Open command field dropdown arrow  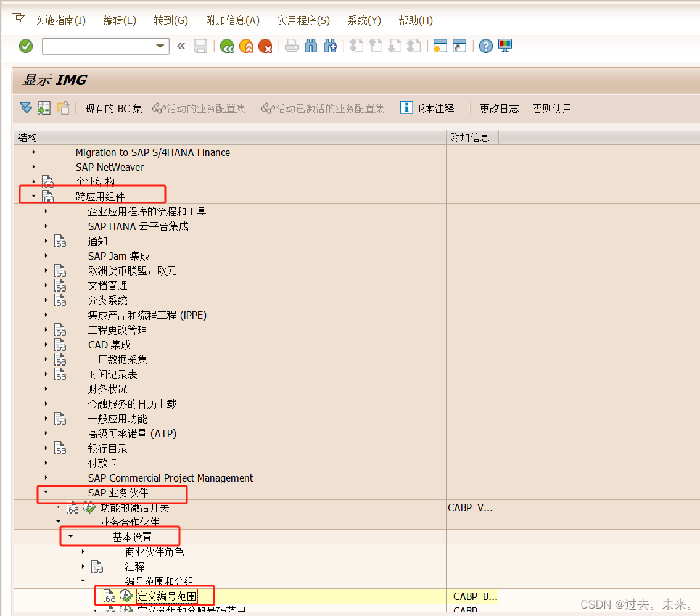pos(160,46)
